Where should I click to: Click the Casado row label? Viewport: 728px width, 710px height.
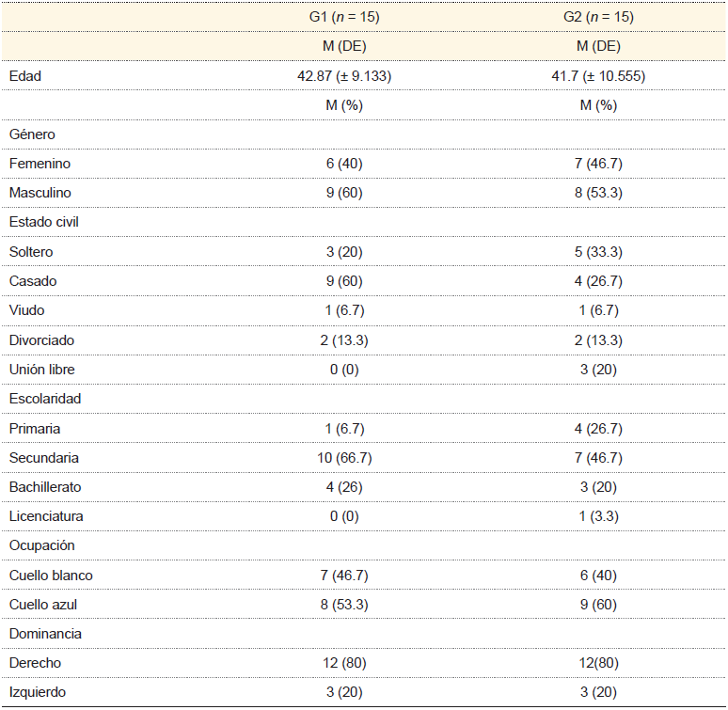pos(33,281)
